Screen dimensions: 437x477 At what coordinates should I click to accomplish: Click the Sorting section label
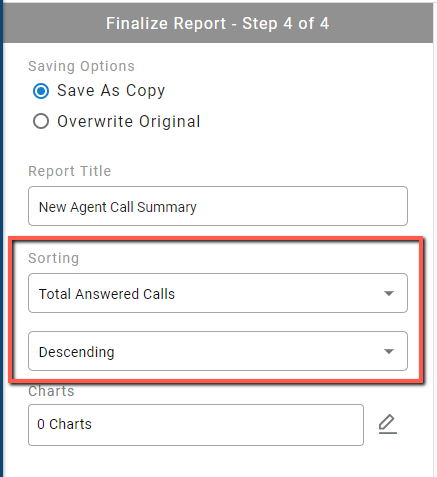pyautogui.click(x=54, y=258)
